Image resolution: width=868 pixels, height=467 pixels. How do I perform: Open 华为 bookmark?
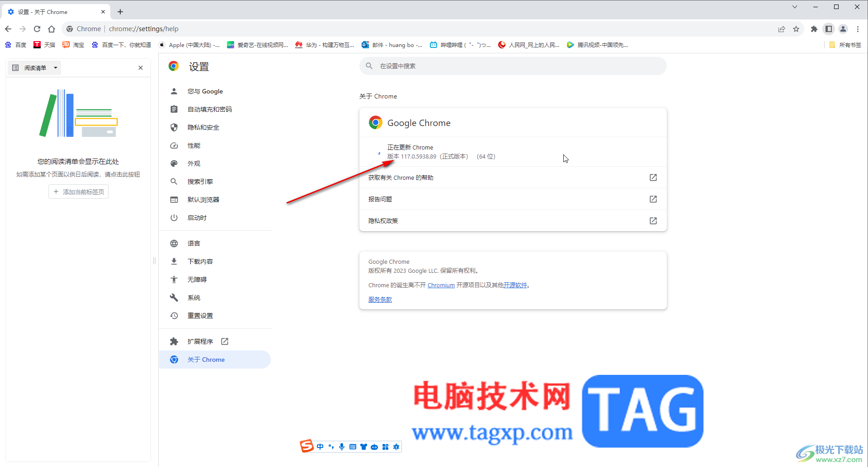click(x=325, y=45)
